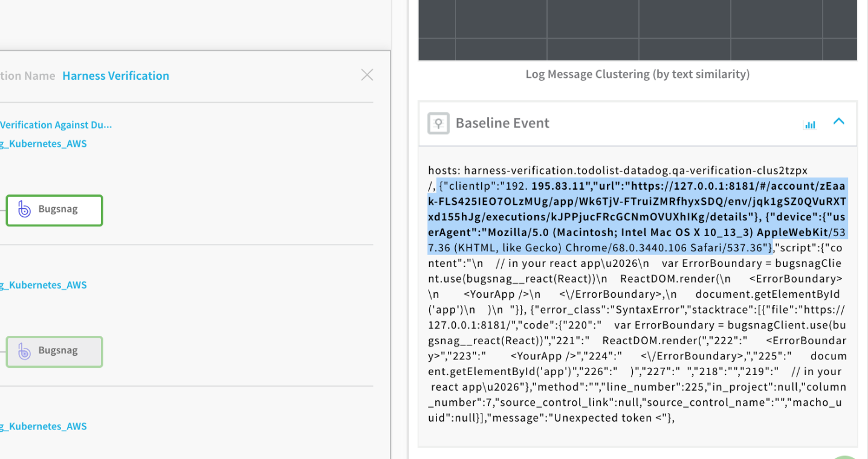
Task: Click the bar chart icon in Baseline Event
Action: pyautogui.click(x=810, y=124)
